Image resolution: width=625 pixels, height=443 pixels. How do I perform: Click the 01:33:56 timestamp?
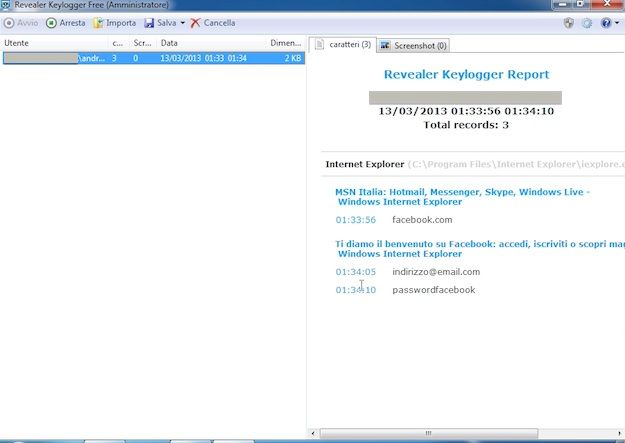click(x=356, y=220)
